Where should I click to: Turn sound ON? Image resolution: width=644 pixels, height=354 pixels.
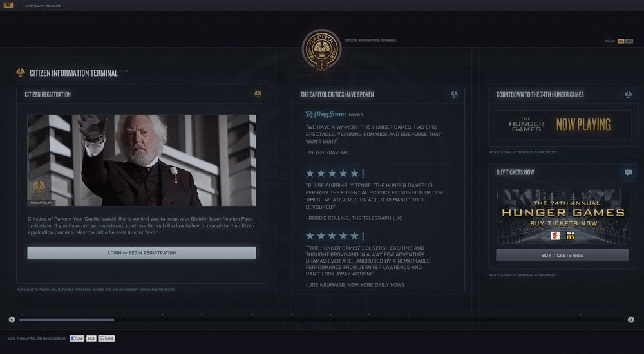click(x=621, y=41)
